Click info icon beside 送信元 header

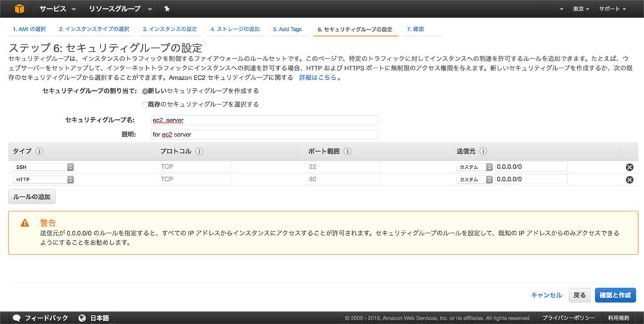483,152
